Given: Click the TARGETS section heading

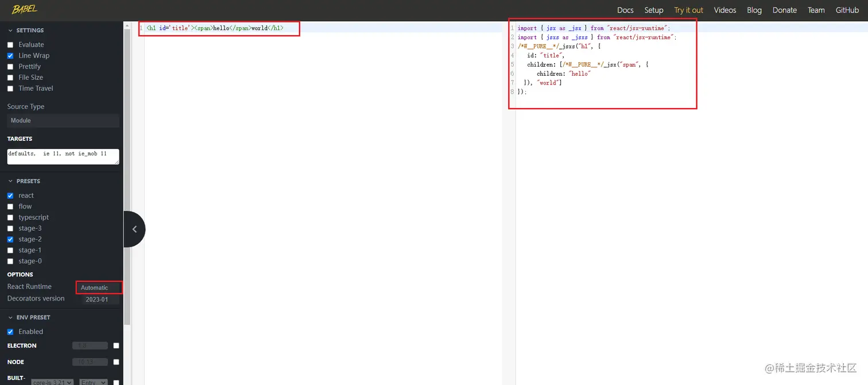Looking at the screenshot, I should 20,139.
